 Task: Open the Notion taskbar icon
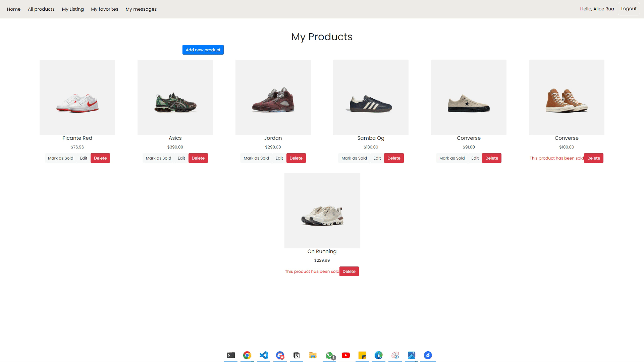(297, 355)
